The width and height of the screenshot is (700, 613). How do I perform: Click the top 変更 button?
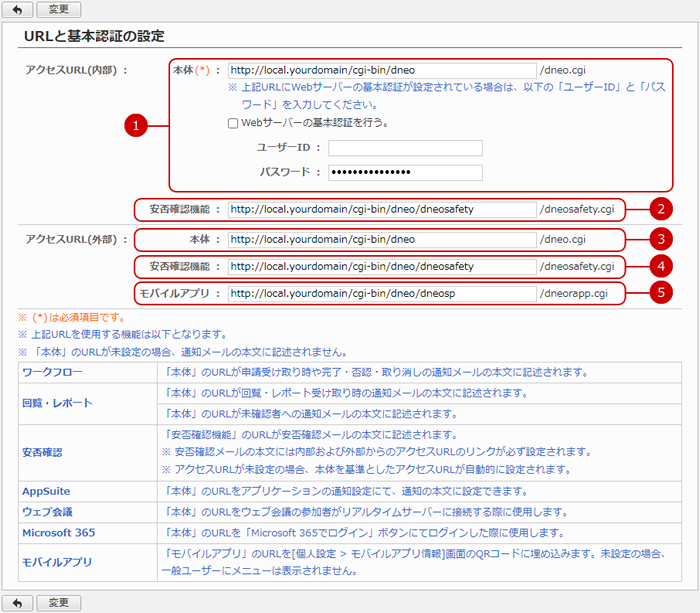(58, 9)
